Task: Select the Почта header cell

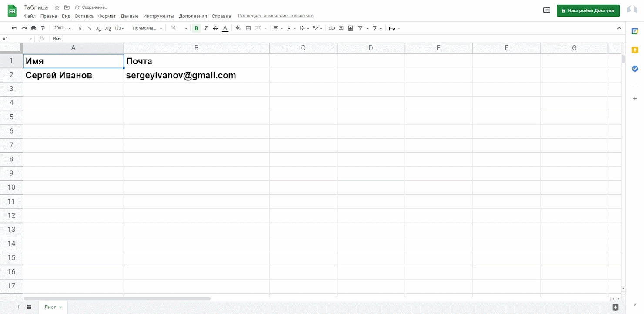Action: pos(196,61)
